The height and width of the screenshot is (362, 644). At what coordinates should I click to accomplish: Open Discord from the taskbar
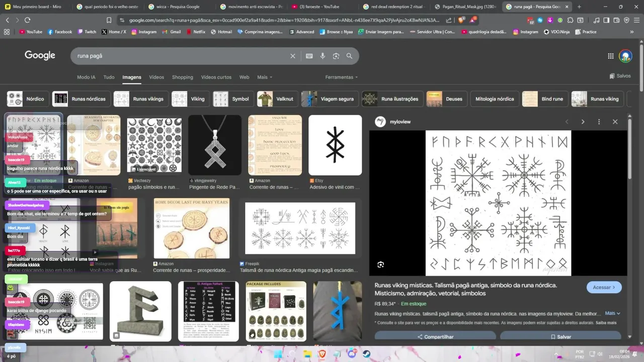point(352,354)
